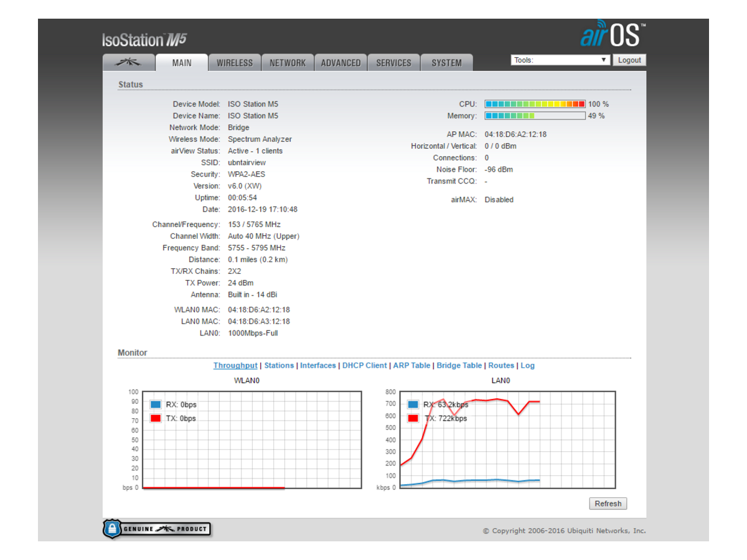Click the Monitor section heading

click(133, 353)
